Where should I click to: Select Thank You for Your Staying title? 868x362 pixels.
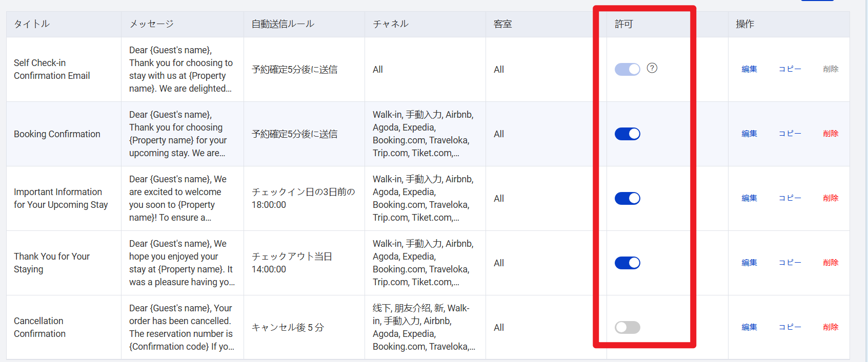tap(52, 263)
